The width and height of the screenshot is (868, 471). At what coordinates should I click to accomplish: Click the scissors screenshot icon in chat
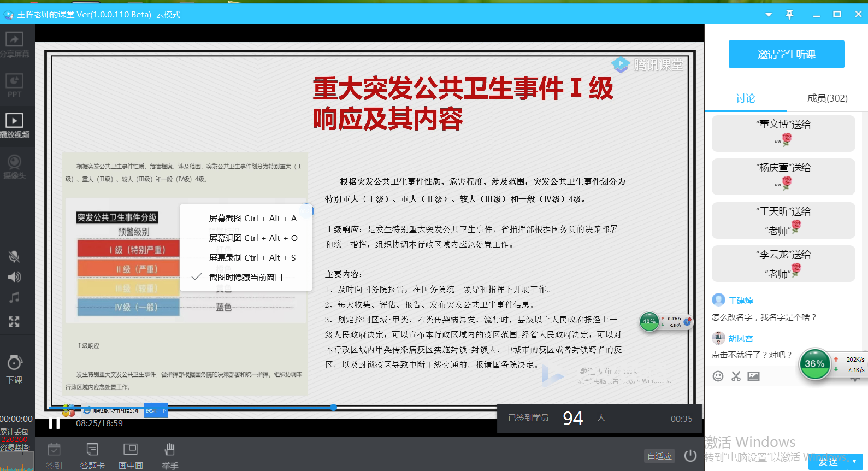736,376
